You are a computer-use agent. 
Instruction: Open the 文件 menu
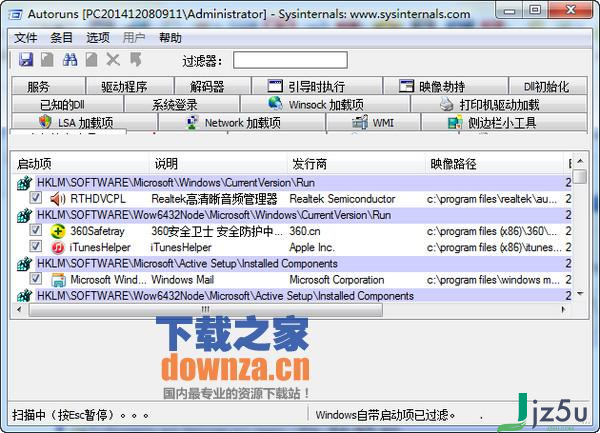pyautogui.click(x=26, y=38)
